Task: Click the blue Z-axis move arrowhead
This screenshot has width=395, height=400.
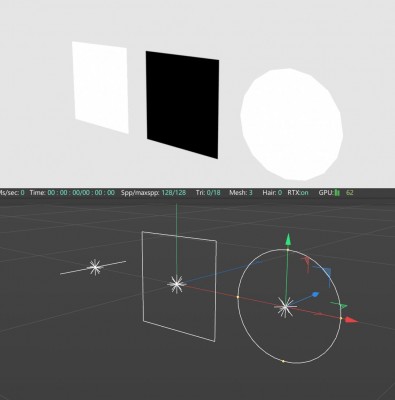Action: (x=315, y=295)
